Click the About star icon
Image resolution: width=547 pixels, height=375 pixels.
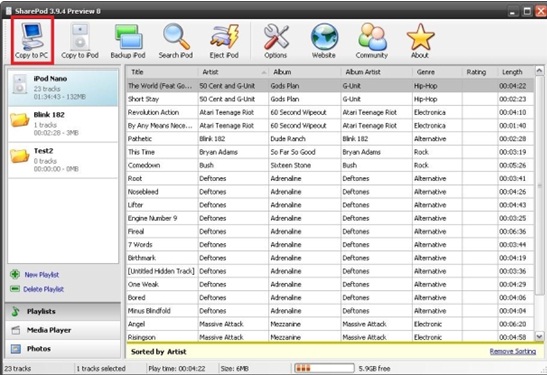pos(420,41)
